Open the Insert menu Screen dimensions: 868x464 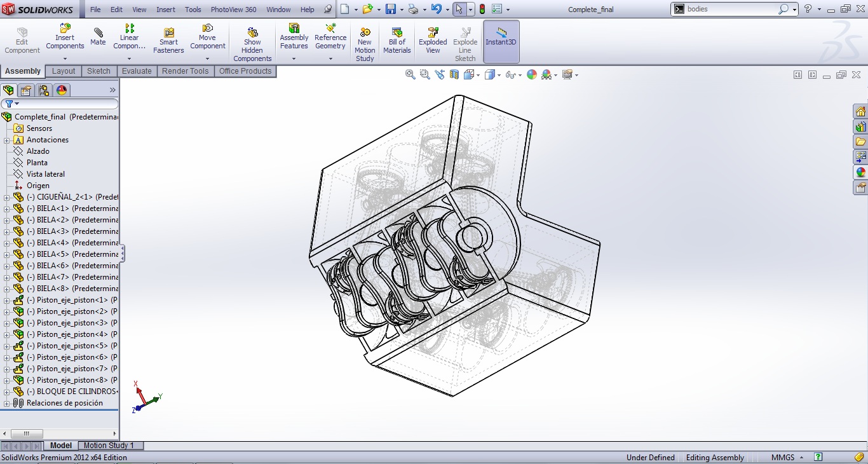point(166,10)
